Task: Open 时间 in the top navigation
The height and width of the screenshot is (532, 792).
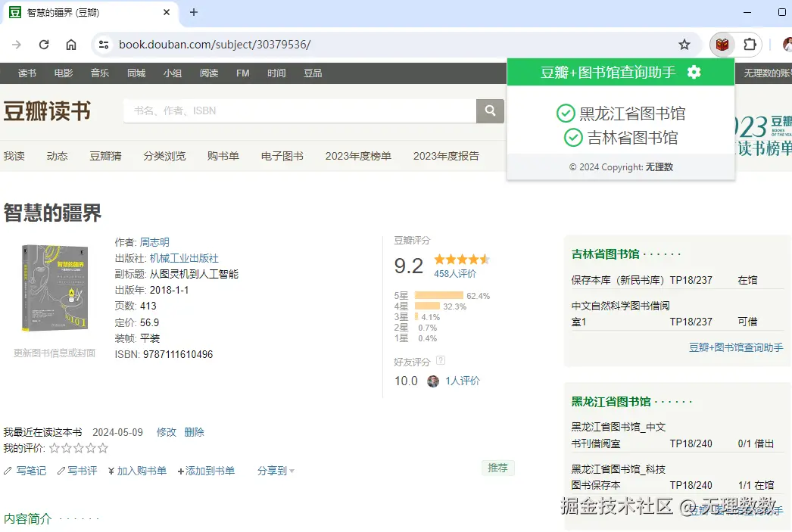Action: click(276, 73)
